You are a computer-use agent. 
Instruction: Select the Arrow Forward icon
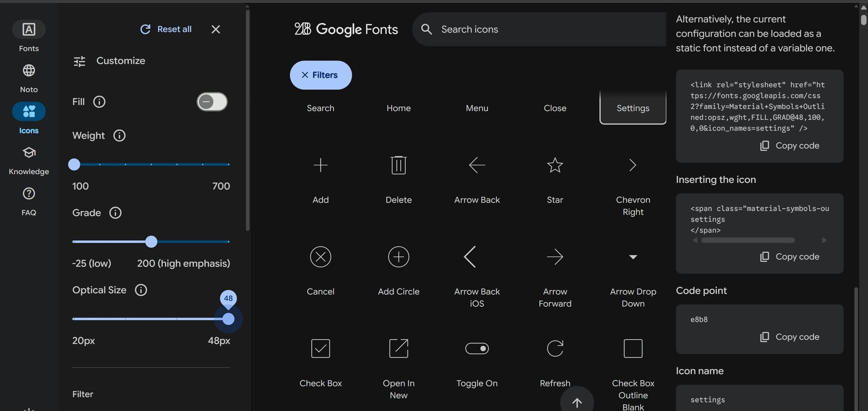(x=555, y=257)
